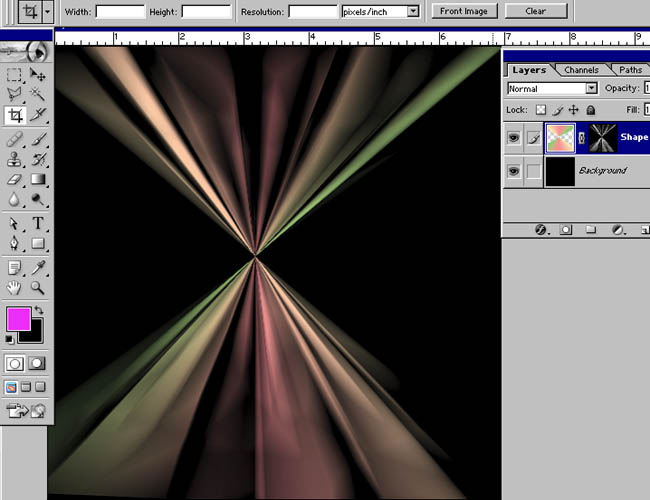Image resolution: width=650 pixels, height=500 pixels.
Task: Select the Path Selection tool
Action: 14,224
